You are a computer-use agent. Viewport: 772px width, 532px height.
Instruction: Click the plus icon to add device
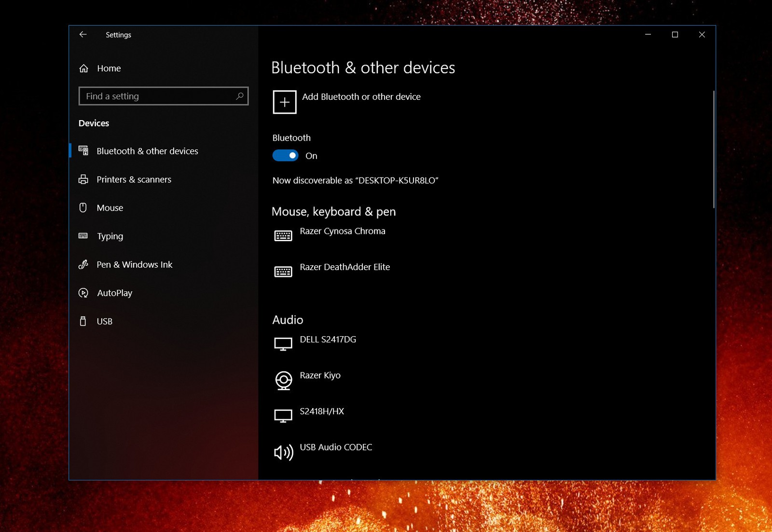pos(285,102)
